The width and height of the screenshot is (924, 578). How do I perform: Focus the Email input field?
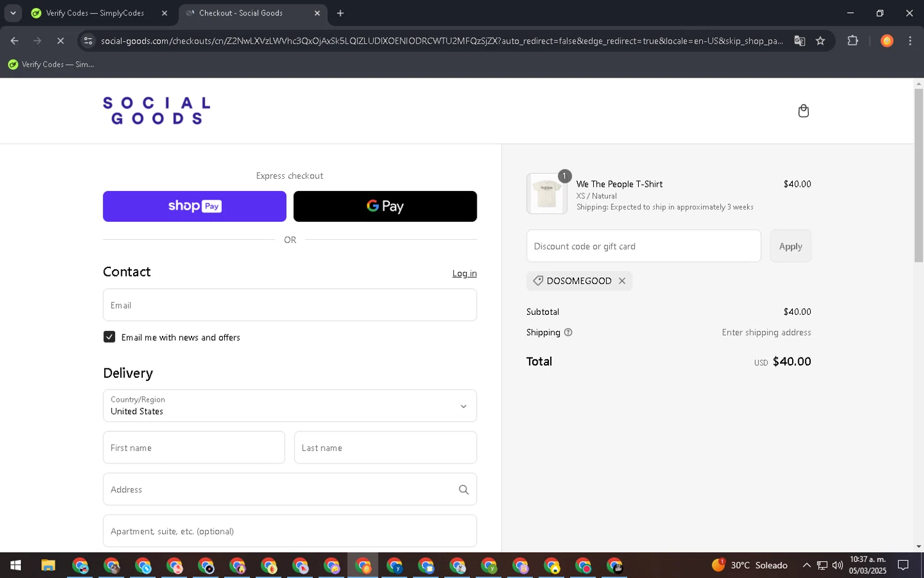pos(290,305)
